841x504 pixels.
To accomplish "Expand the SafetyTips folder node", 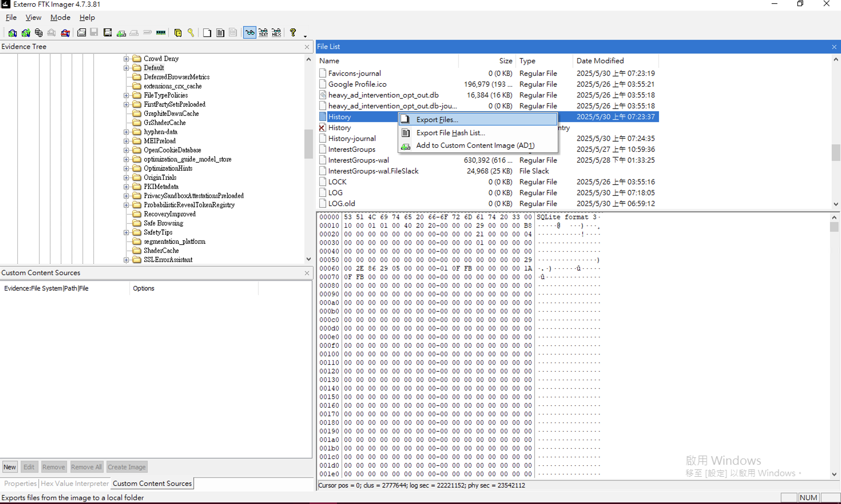I will pos(126,233).
